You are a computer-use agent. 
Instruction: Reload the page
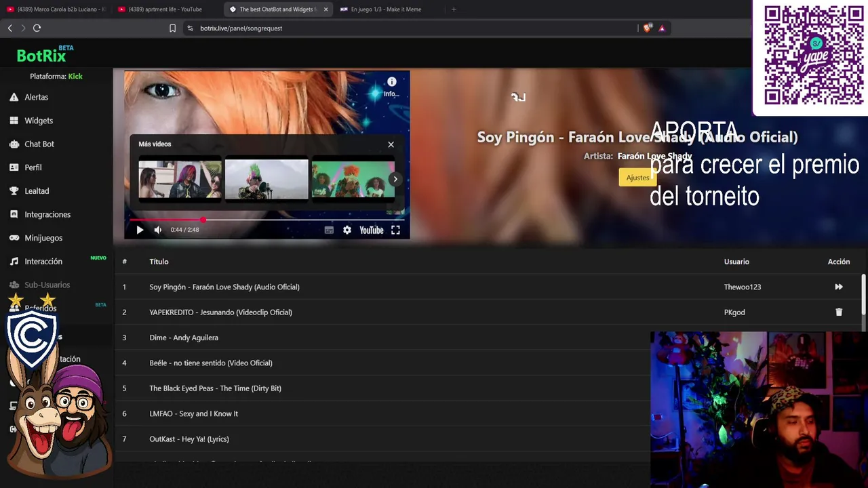37,28
